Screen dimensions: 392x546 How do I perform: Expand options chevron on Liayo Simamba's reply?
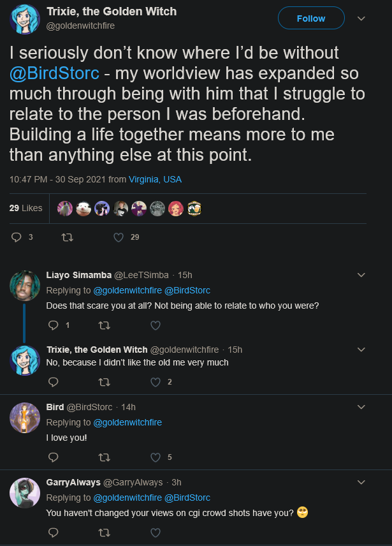tap(361, 275)
